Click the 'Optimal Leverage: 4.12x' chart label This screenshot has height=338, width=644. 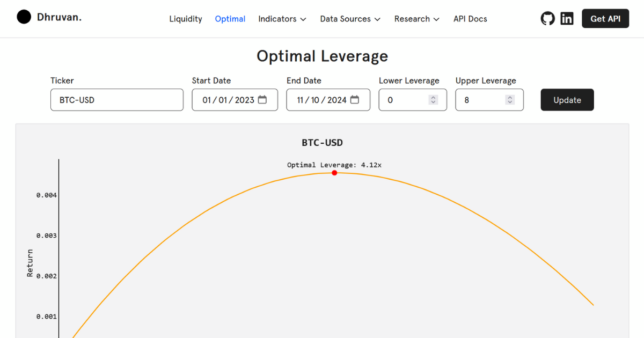[x=334, y=165]
